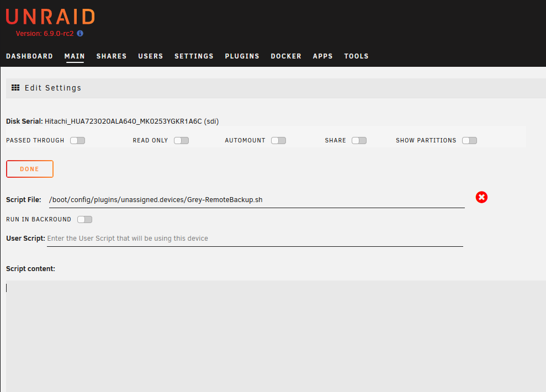Open the Settings tab
The height and width of the screenshot is (392, 546).
coord(194,56)
